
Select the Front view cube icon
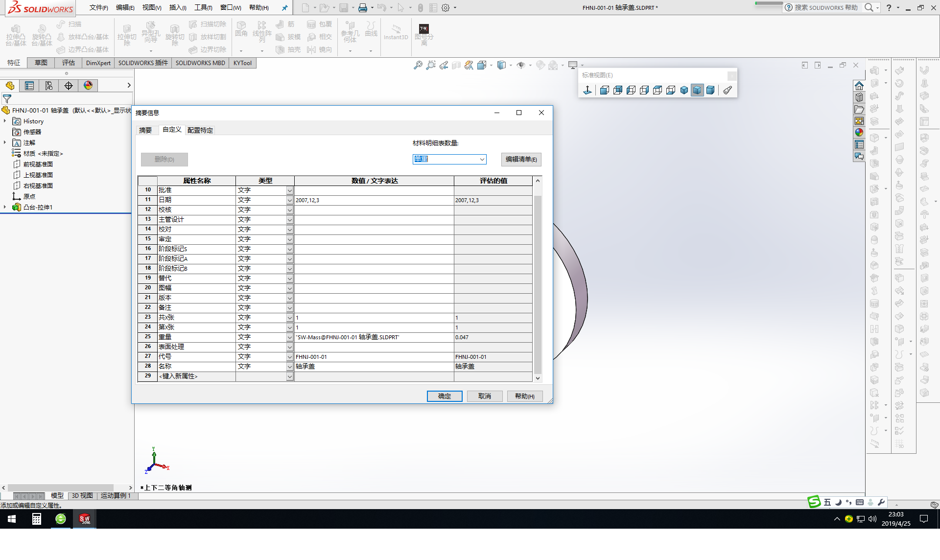604,90
